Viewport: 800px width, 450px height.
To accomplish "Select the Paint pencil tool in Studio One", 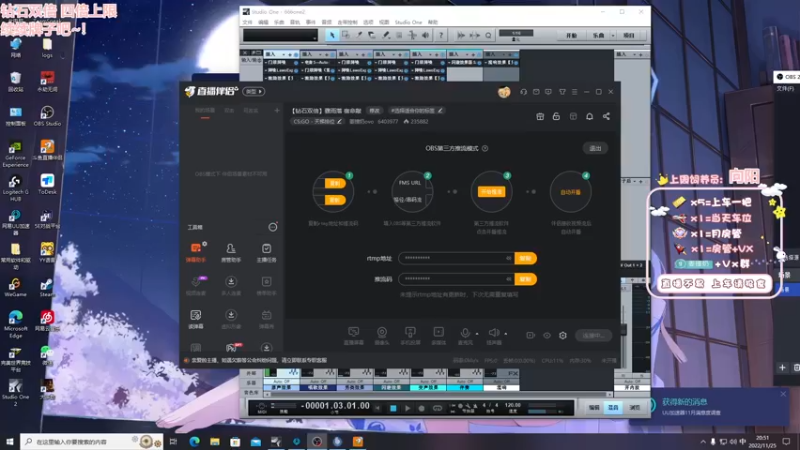I will (386, 35).
